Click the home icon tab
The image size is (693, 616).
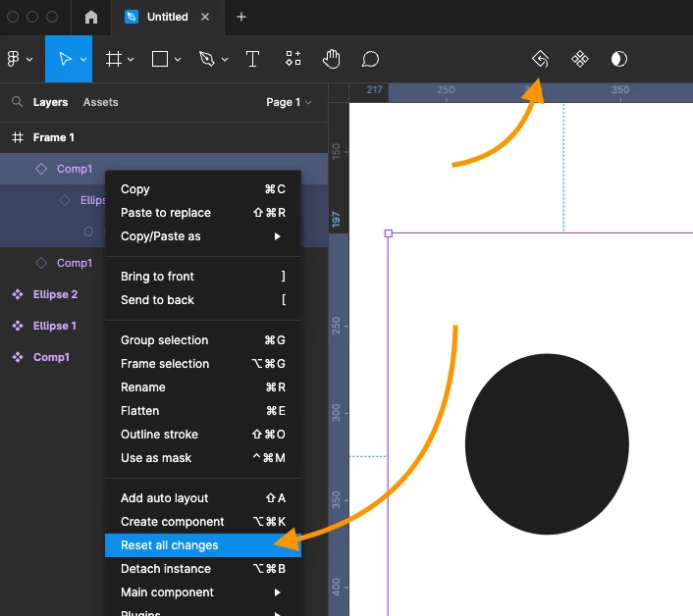pos(91,17)
